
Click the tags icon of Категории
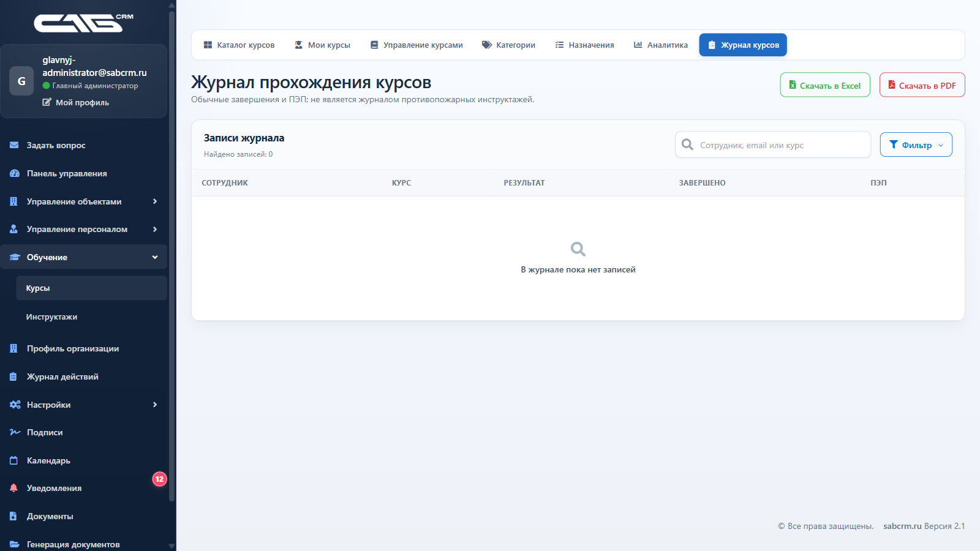pyautogui.click(x=487, y=45)
